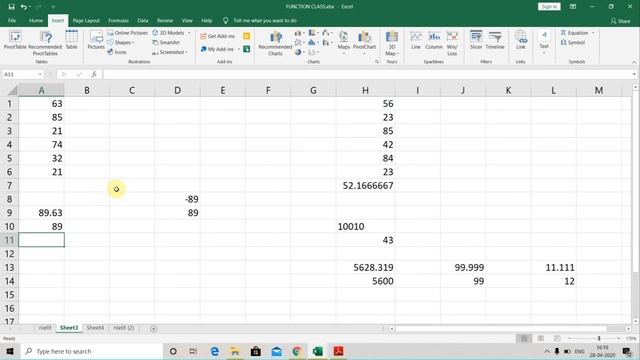The image size is (640, 360).
Task: Open the 3D Map tours button
Action: pyautogui.click(x=392, y=43)
